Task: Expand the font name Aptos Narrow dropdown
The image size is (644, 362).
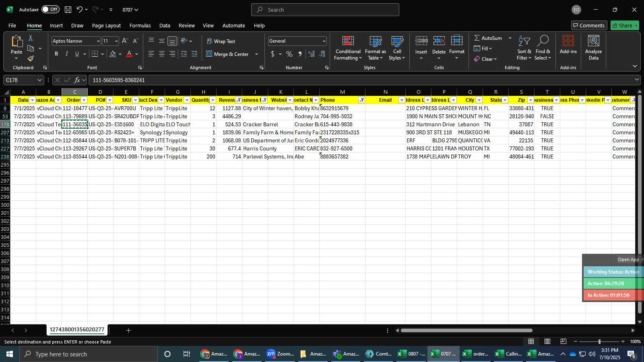Action: (98, 41)
